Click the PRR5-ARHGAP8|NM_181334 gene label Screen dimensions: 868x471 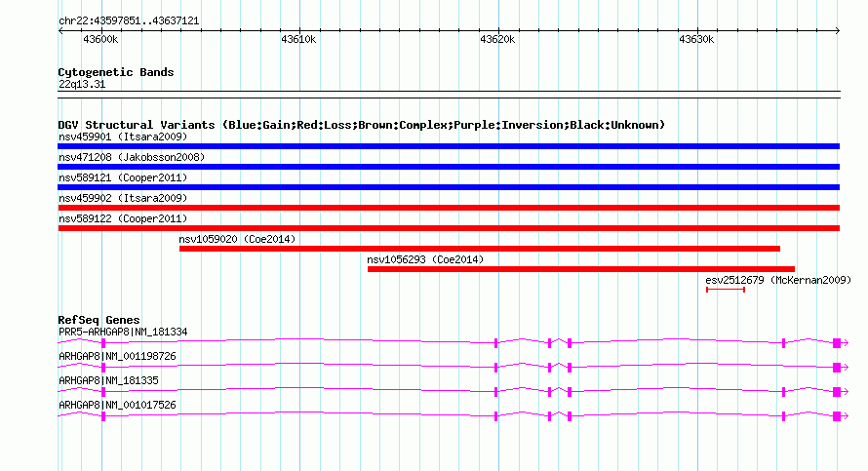coord(123,333)
